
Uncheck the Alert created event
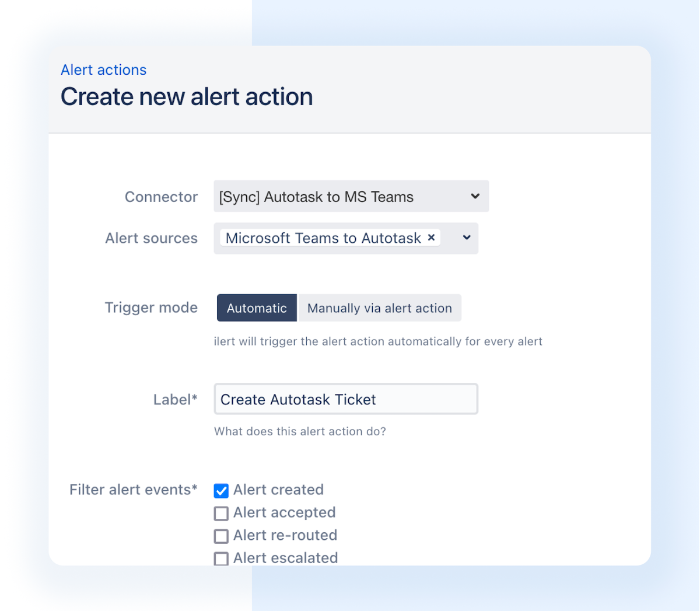(221, 490)
